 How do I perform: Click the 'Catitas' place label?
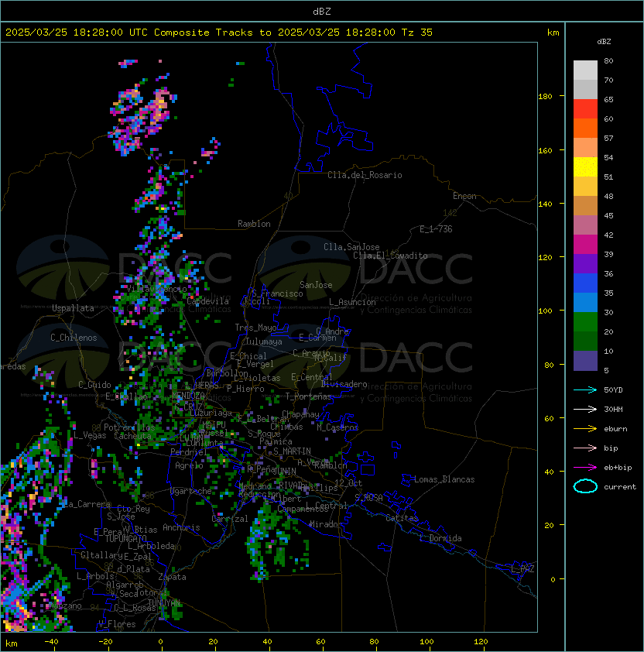pos(402,518)
